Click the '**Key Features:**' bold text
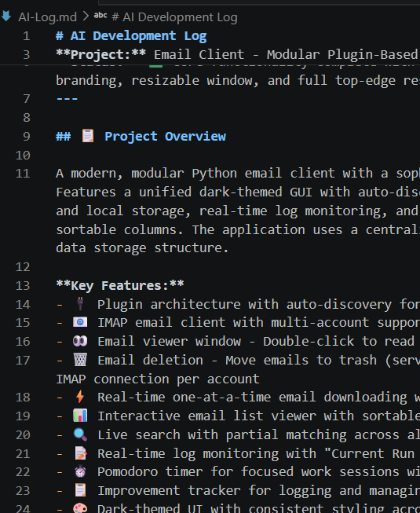This screenshot has width=420, height=513. (120, 286)
